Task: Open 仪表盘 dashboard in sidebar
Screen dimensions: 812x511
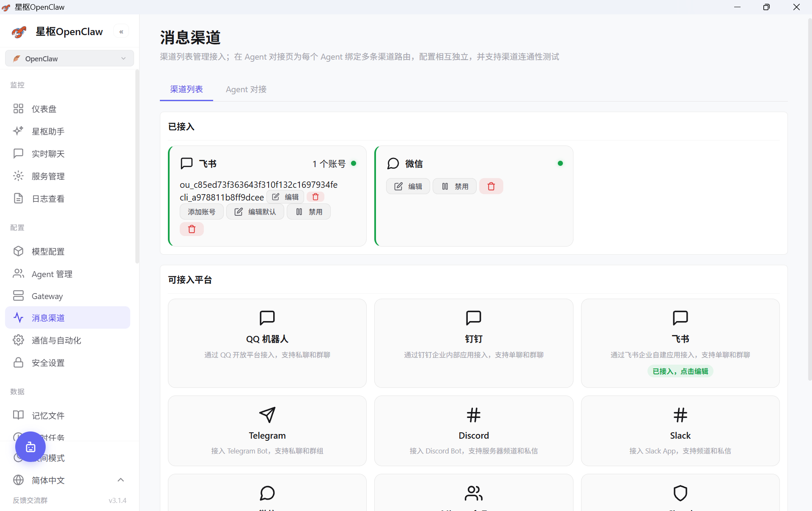Action: point(68,109)
